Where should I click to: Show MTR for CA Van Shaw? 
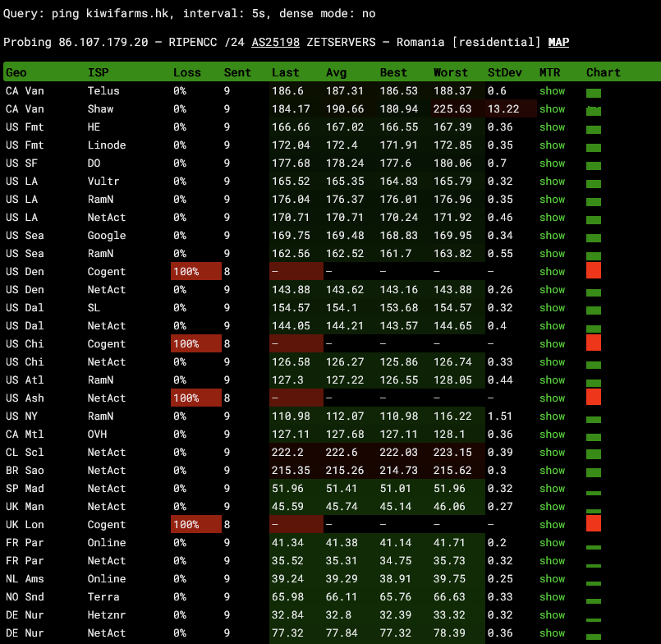pos(553,108)
